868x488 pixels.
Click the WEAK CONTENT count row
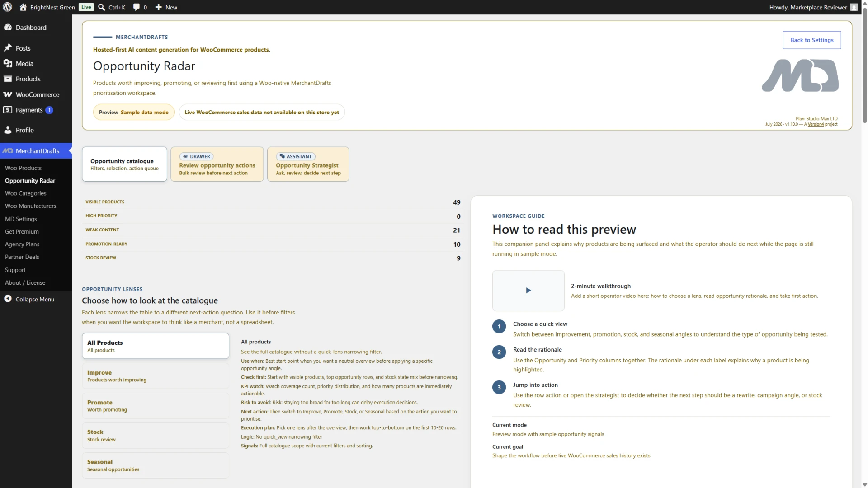[x=273, y=230]
